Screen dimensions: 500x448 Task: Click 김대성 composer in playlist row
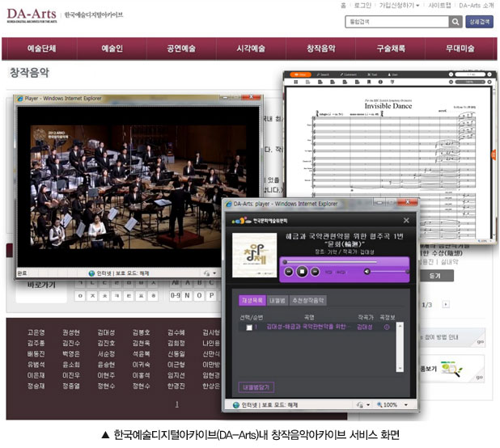tap(364, 327)
